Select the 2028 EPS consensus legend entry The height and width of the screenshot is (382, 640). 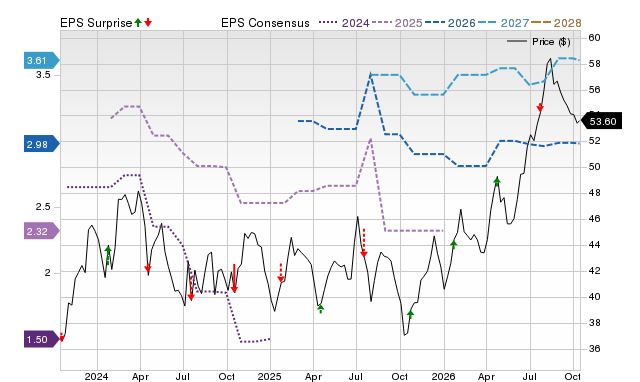pos(556,23)
